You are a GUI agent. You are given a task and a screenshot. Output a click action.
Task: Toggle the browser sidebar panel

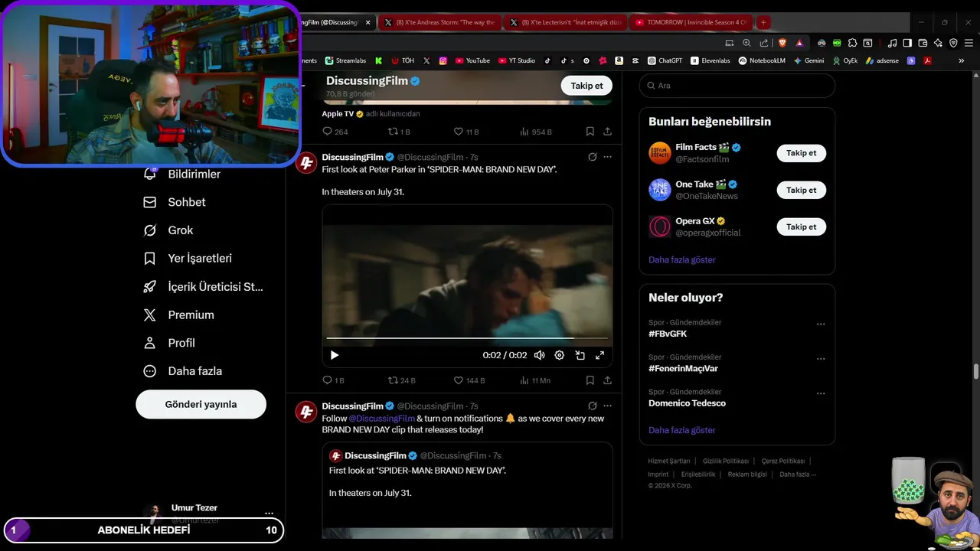[x=907, y=43]
